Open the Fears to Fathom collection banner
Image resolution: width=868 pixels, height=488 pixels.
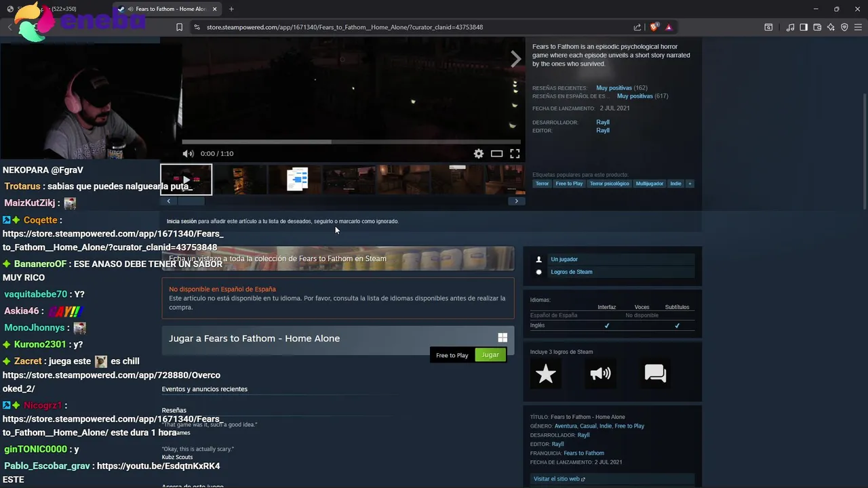338,259
